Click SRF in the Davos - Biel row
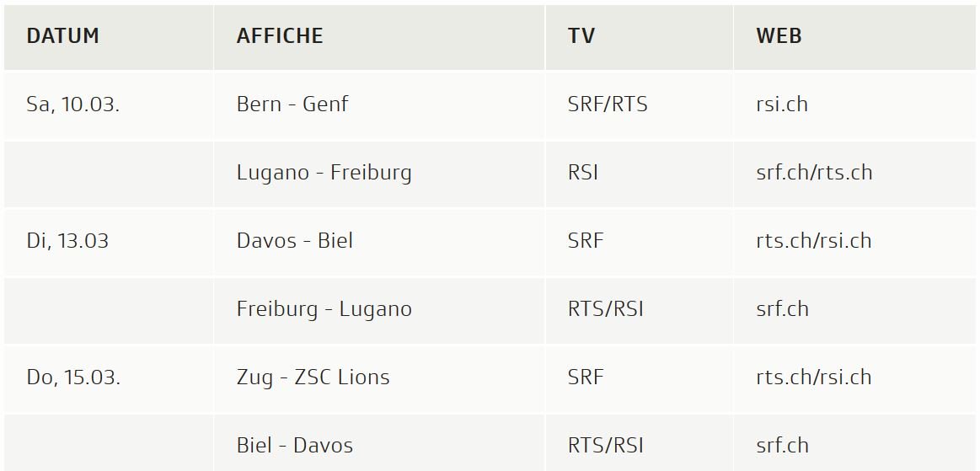Viewport: 980px width, 471px height. click(586, 241)
